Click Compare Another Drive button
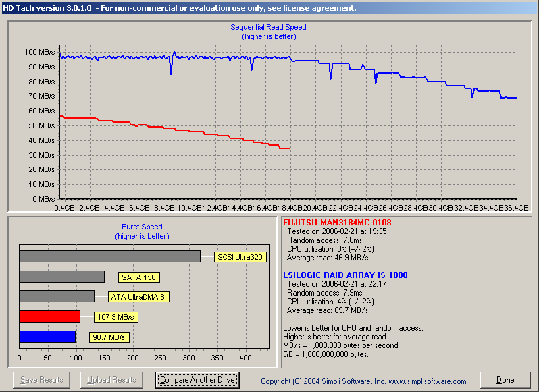 197,380
